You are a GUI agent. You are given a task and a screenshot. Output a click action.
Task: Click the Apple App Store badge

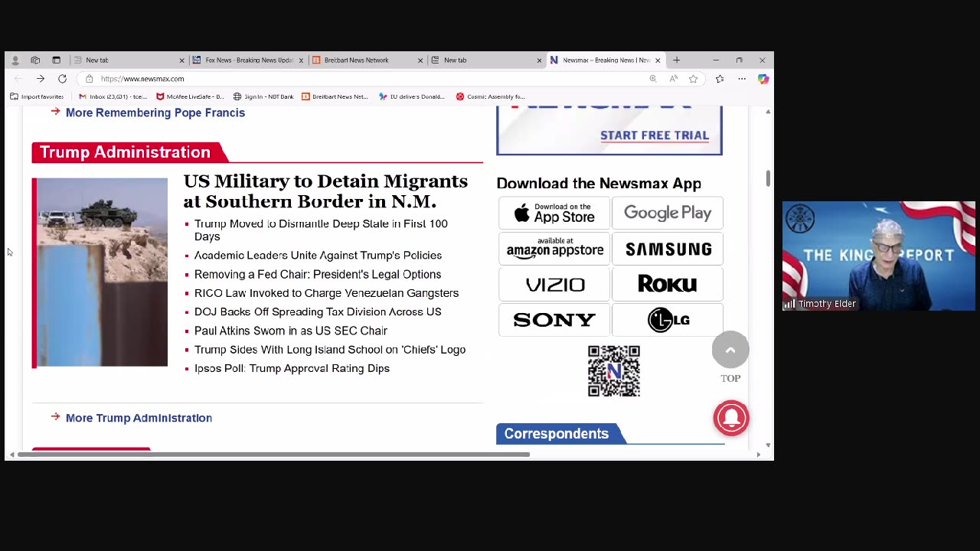(x=554, y=213)
